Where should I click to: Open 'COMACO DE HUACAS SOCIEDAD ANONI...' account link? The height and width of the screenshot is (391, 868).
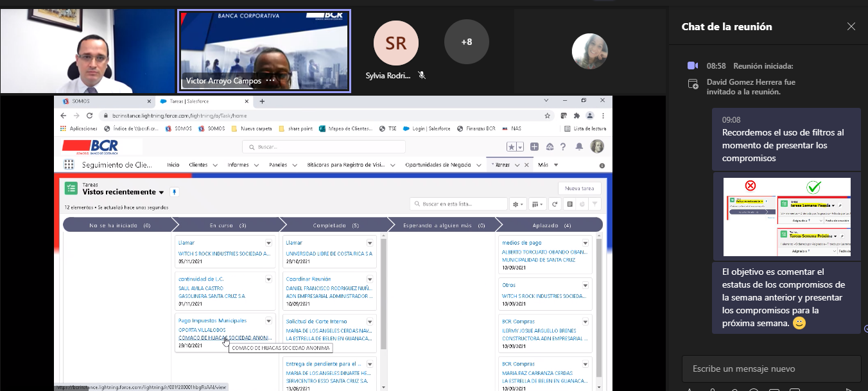[x=225, y=338]
